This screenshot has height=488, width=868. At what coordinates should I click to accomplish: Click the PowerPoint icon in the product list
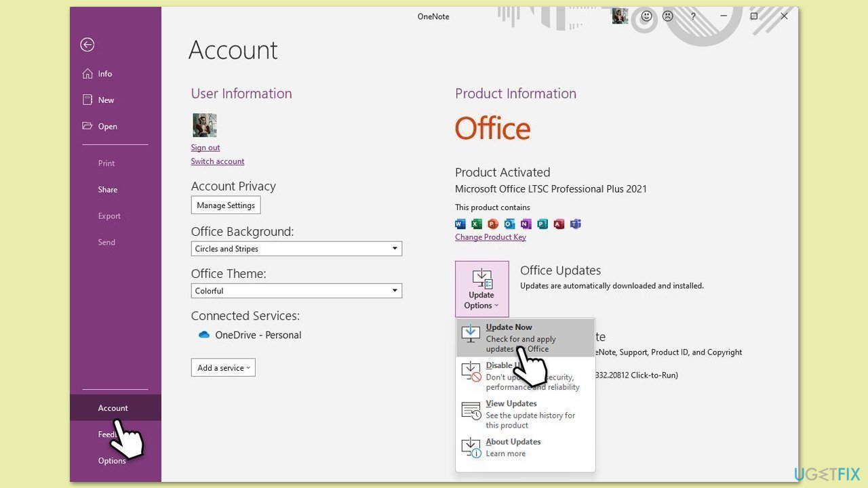coord(492,224)
